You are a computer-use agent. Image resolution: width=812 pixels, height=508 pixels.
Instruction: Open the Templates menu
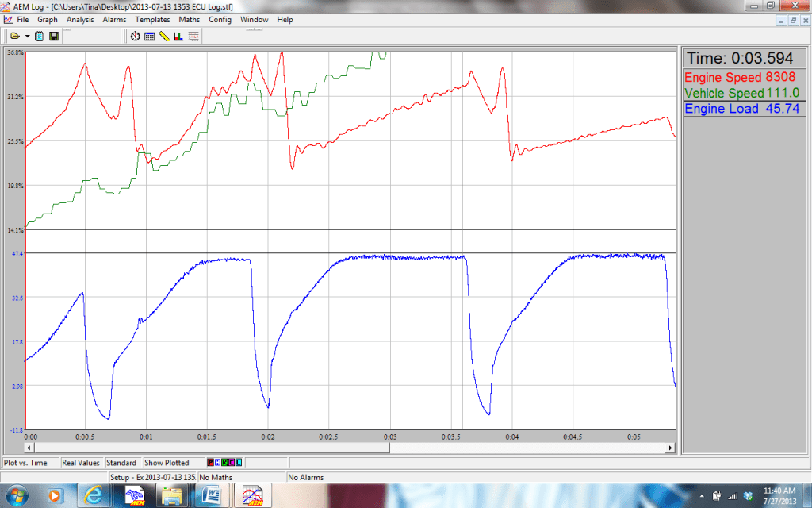(x=152, y=20)
